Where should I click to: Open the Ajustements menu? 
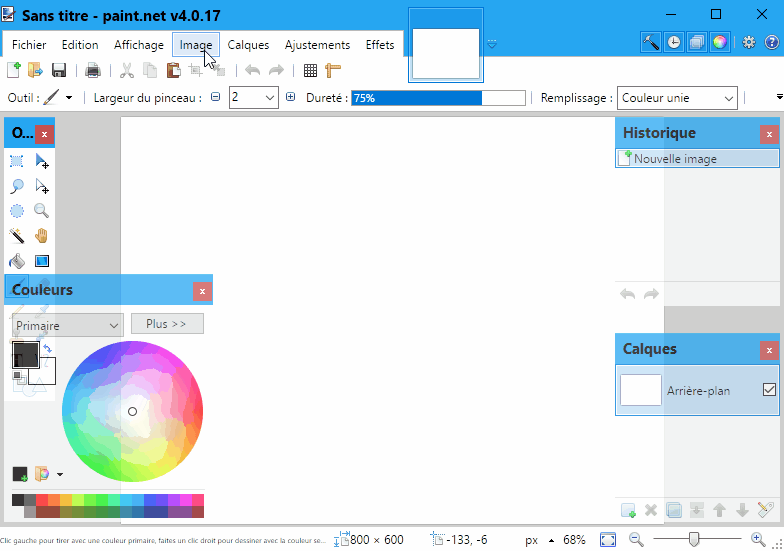coord(318,45)
